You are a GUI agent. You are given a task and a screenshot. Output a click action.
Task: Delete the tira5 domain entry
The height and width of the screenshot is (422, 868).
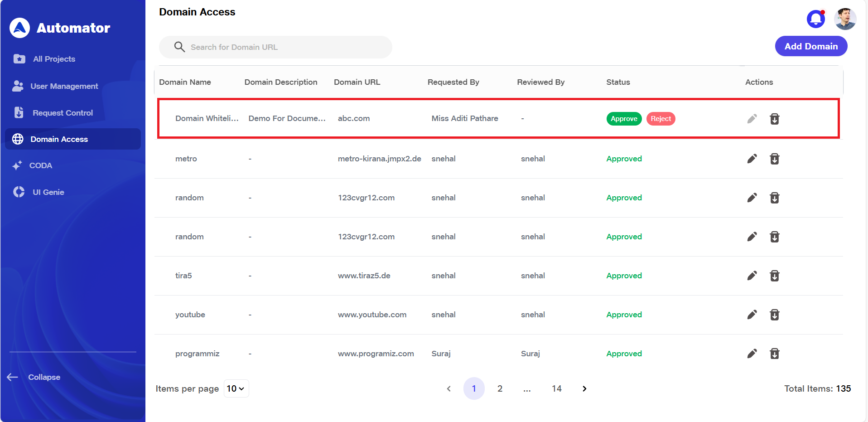(774, 276)
